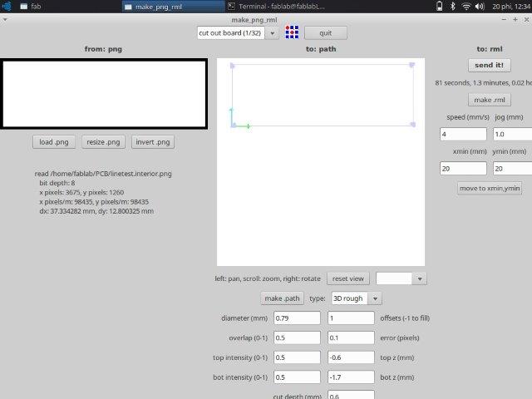
Task: Click the resize .png button
Action: 103,142
